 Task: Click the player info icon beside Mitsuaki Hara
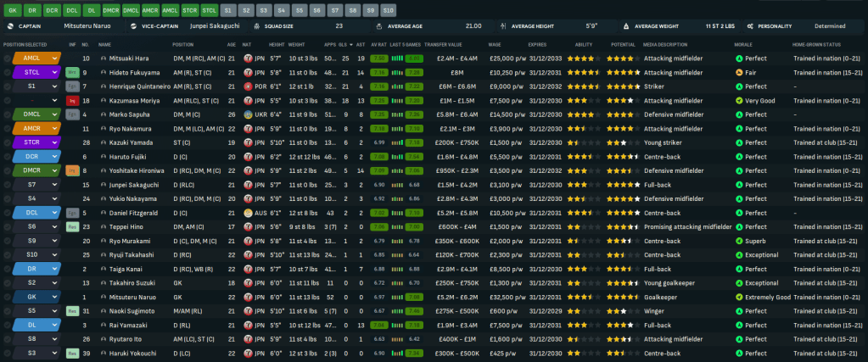pyautogui.click(x=104, y=58)
